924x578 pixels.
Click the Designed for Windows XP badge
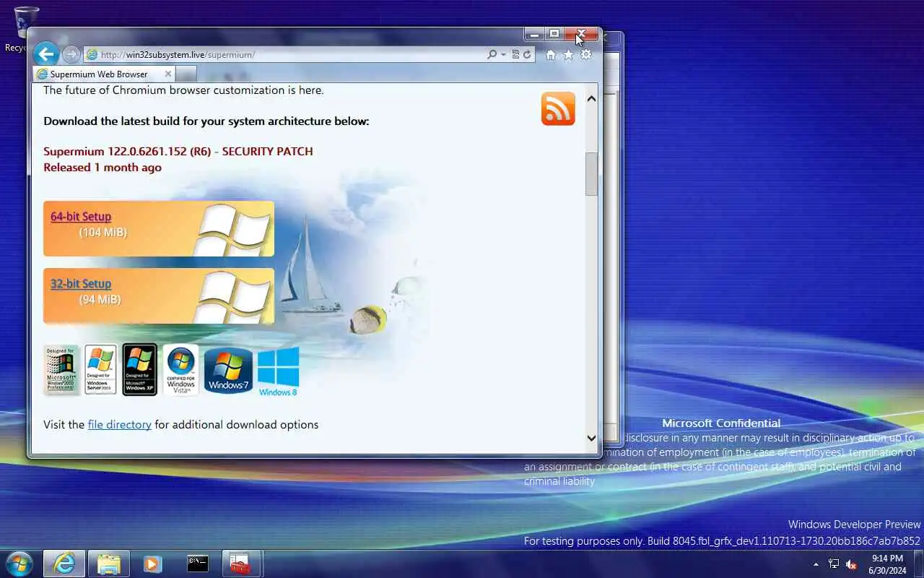click(x=140, y=369)
